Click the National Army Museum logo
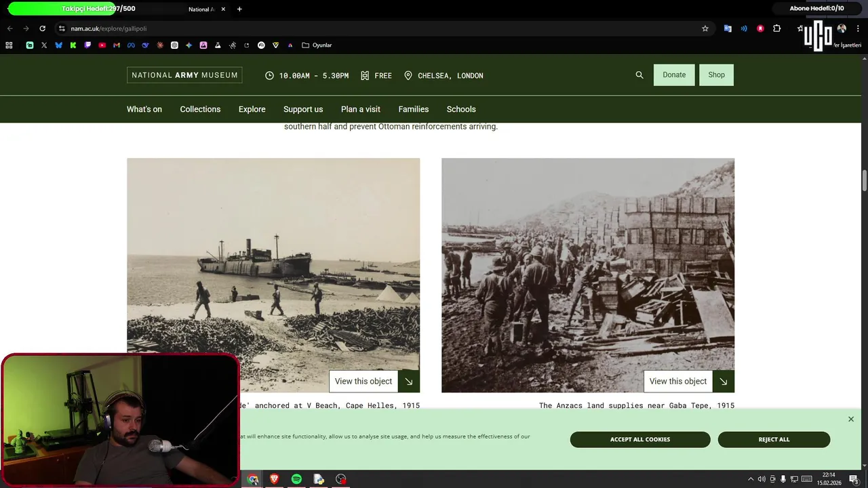Viewport: 868px width, 488px height. 184,75
